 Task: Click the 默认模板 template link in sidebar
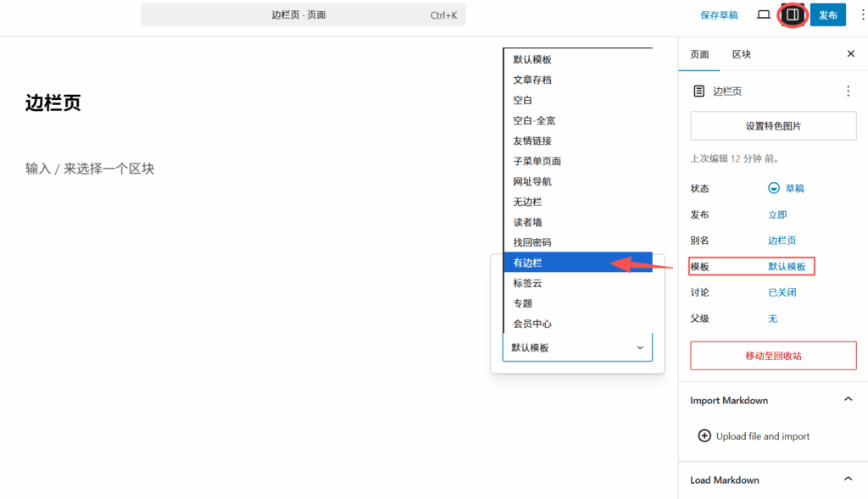(787, 267)
